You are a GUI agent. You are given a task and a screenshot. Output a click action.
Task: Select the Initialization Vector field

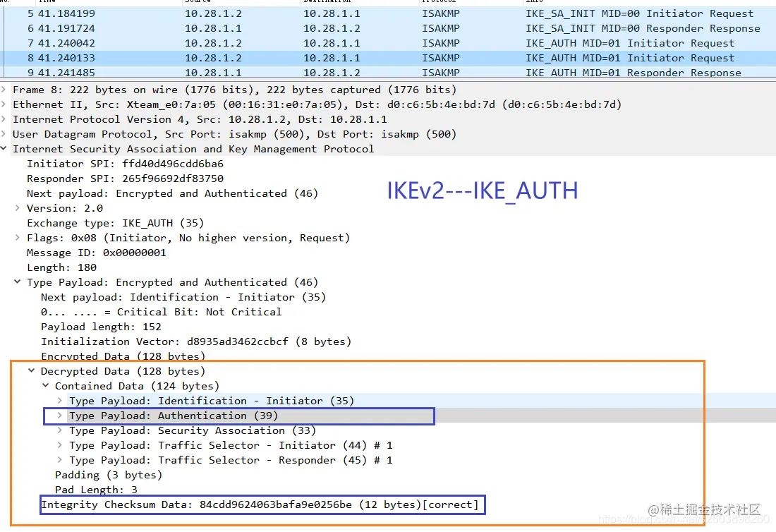tap(196, 342)
